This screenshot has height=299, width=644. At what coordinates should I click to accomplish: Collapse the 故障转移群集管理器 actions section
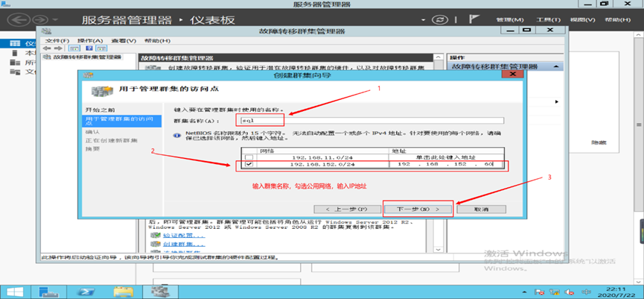coord(555,66)
